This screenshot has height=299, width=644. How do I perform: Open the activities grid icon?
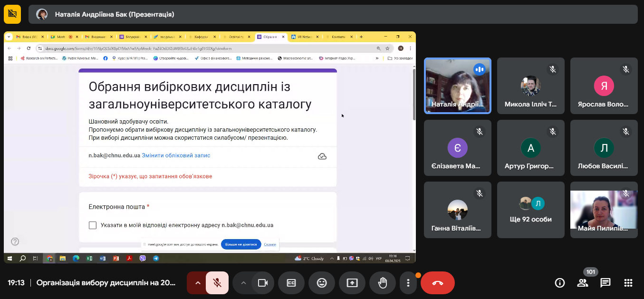[628, 283]
